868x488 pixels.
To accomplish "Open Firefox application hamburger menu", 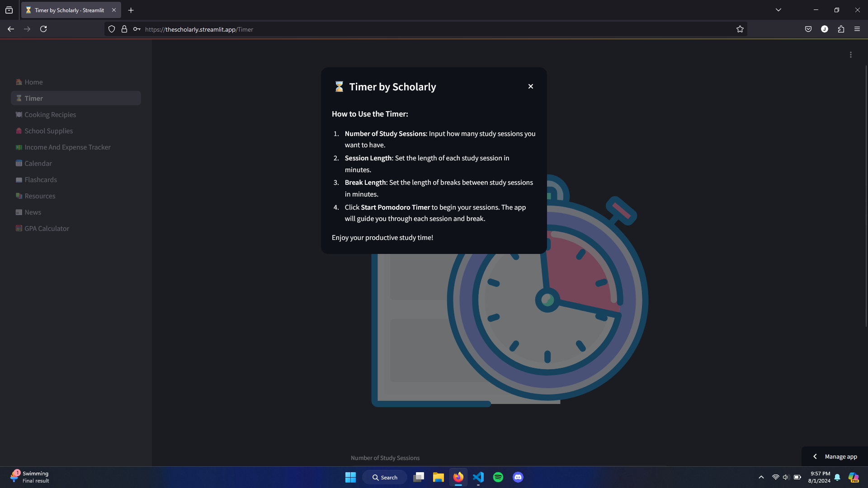I will (x=857, y=29).
